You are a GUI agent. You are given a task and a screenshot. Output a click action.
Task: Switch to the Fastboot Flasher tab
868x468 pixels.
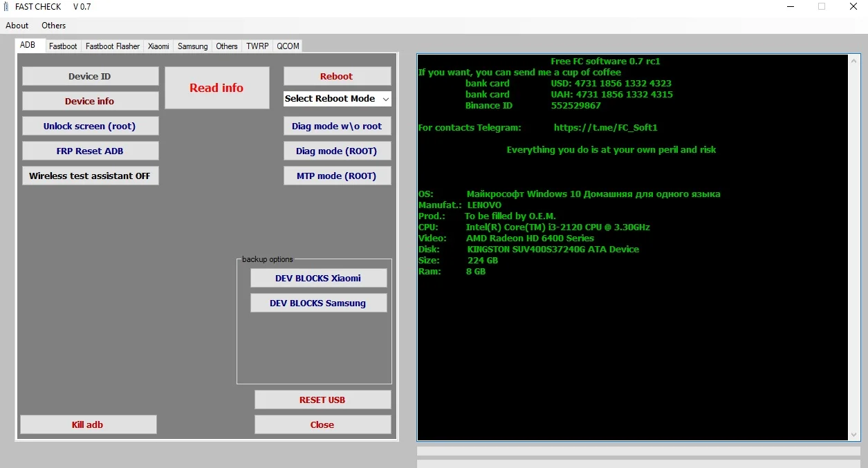coord(113,46)
